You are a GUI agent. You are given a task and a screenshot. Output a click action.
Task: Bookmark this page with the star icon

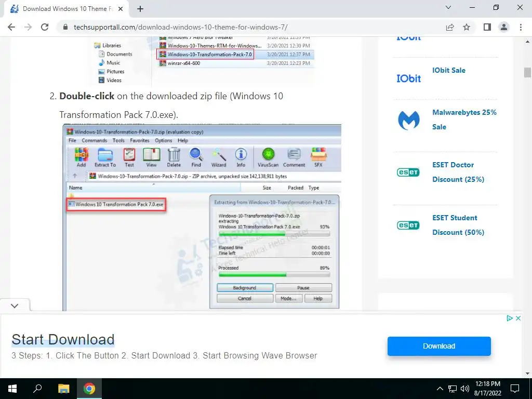(467, 27)
